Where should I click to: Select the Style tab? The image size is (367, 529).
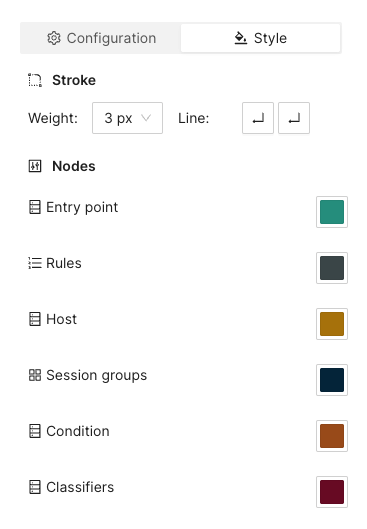click(260, 38)
